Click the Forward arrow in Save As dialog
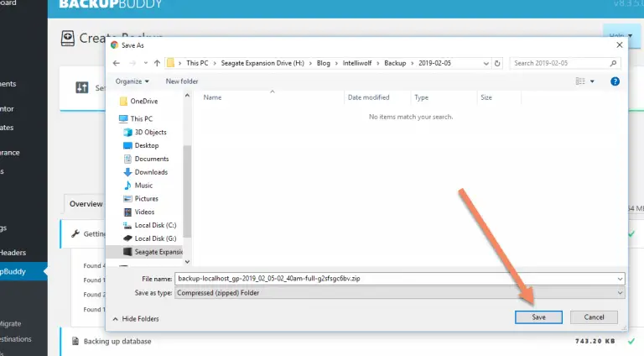The image size is (644, 356). (132, 63)
